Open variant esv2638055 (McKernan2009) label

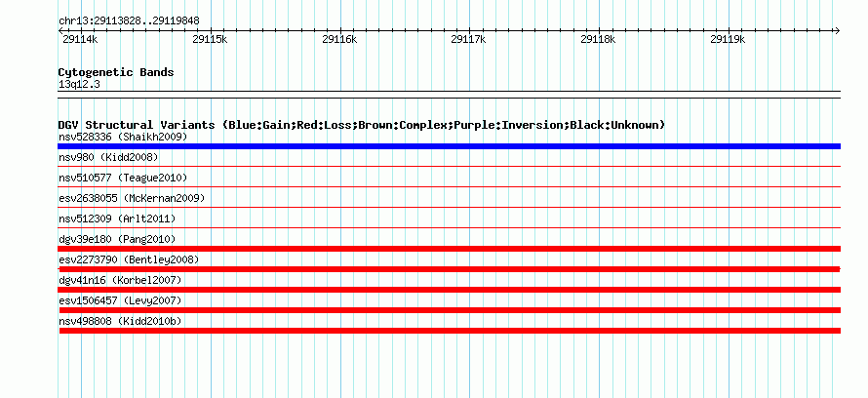coord(132,198)
